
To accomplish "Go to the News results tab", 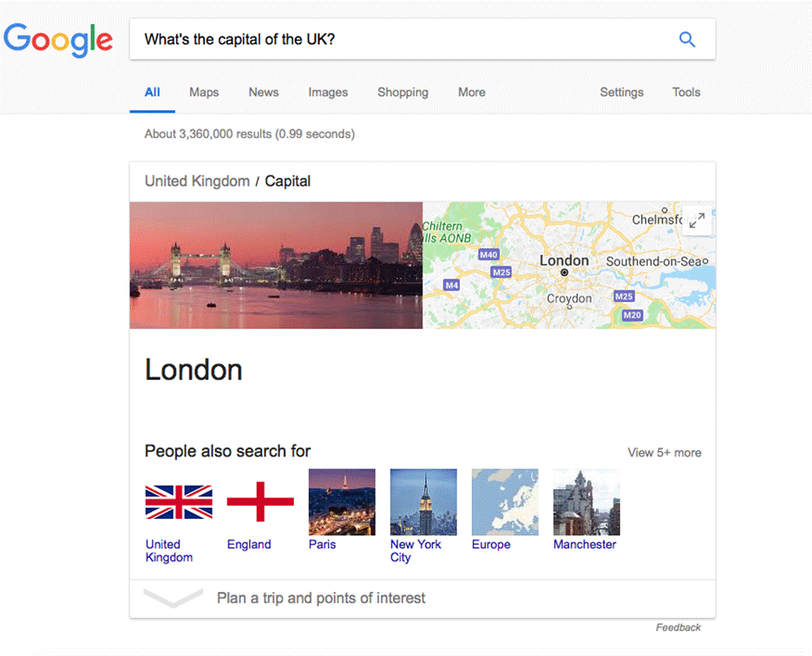I will point(264,92).
